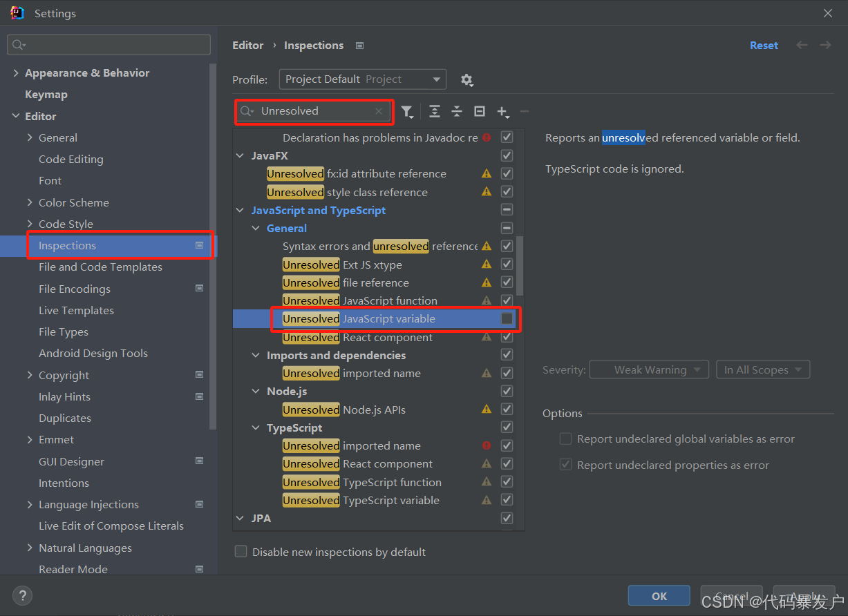Click warning icon for Unresolved Node.js APIs
The image size is (848, 616).
click(487, 410)
